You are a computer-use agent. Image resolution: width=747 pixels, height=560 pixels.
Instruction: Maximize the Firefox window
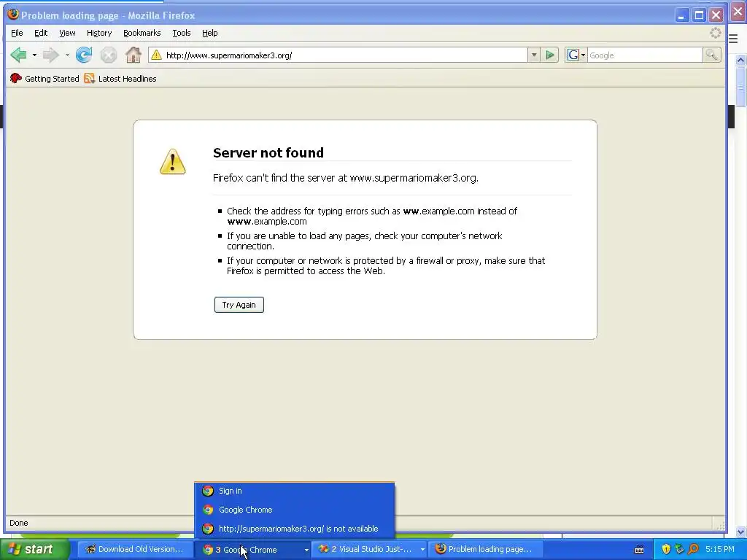(699, 16)
